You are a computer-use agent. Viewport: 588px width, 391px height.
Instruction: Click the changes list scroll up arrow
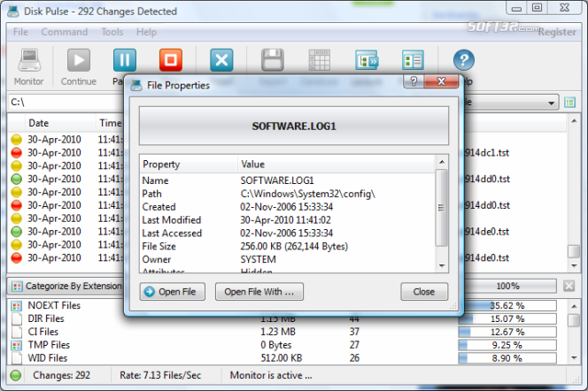[x=574, y=121]
